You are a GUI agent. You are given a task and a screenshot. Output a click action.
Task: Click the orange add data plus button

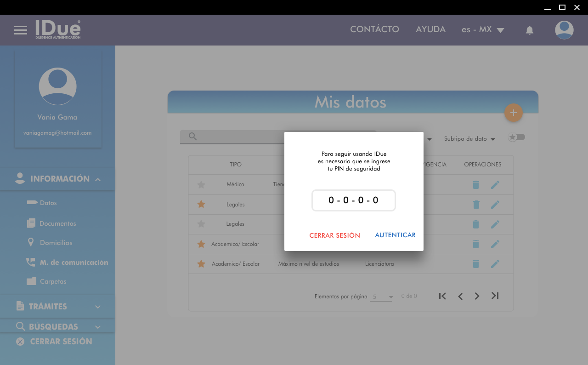pyautogui.click(x=513, y=113)
